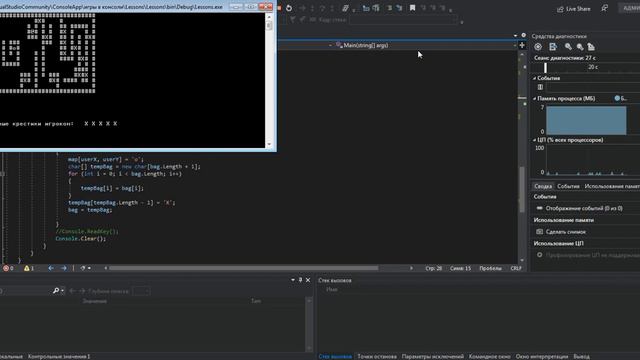Click Симв: 15 column indicator

coord(460,268)
